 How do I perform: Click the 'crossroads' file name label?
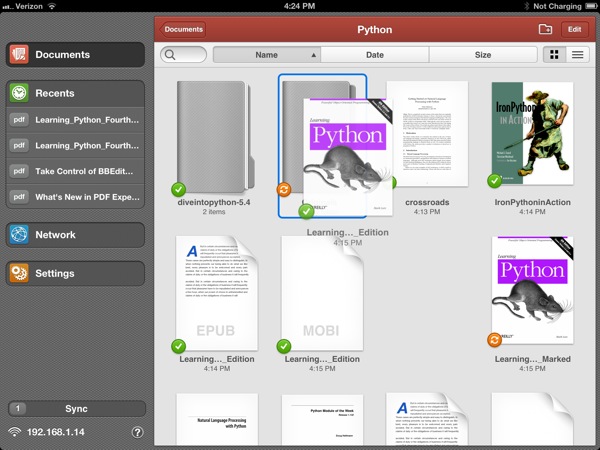(427, 202)
